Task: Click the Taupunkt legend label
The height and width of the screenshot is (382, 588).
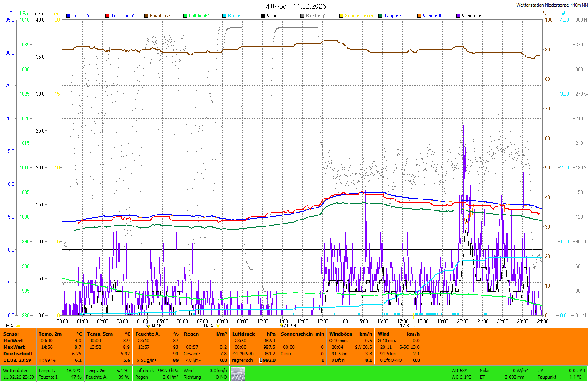Action: pos(394,16)
